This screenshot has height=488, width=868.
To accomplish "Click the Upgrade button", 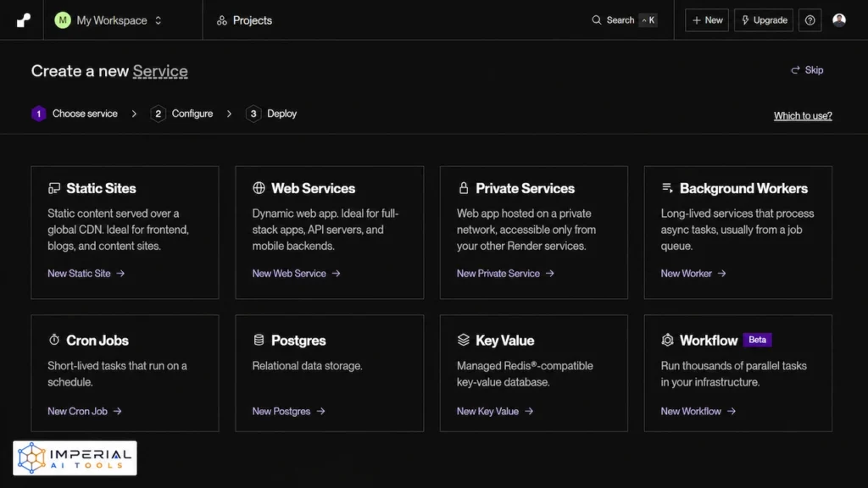I will pyautogui.click(x=764, y=20).
